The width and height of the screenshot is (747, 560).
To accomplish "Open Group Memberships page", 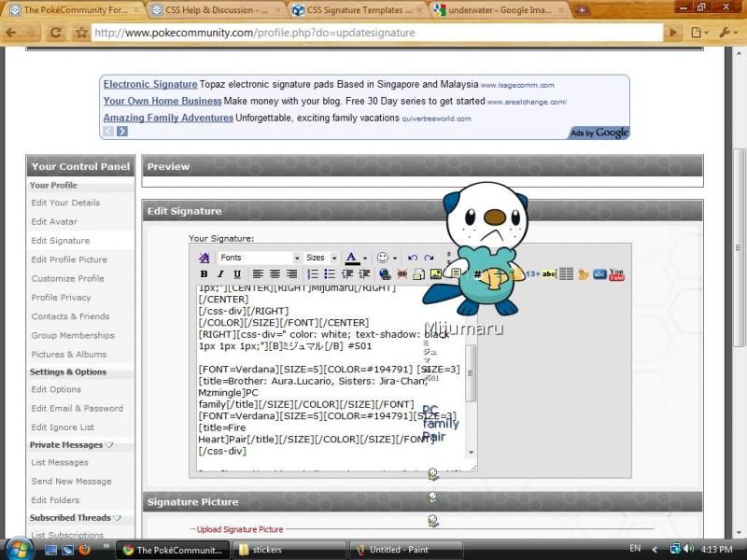I will click(x=73, y=336).
